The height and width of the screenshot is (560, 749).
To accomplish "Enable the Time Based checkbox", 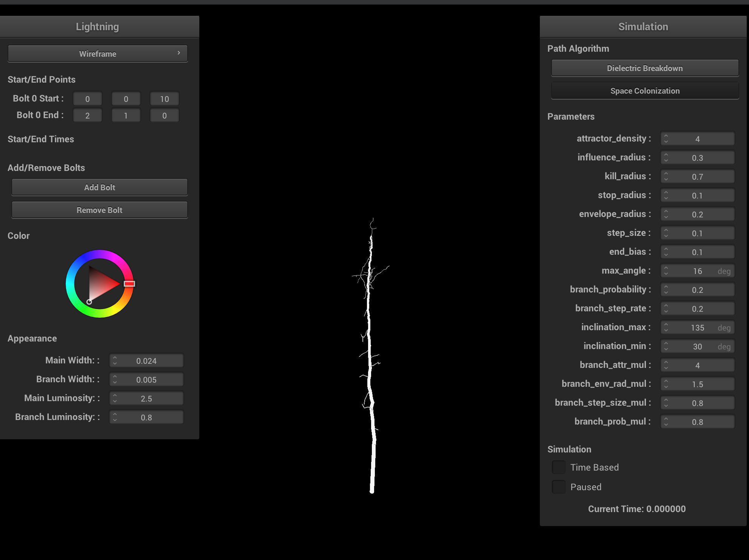I will click(558, 467).
